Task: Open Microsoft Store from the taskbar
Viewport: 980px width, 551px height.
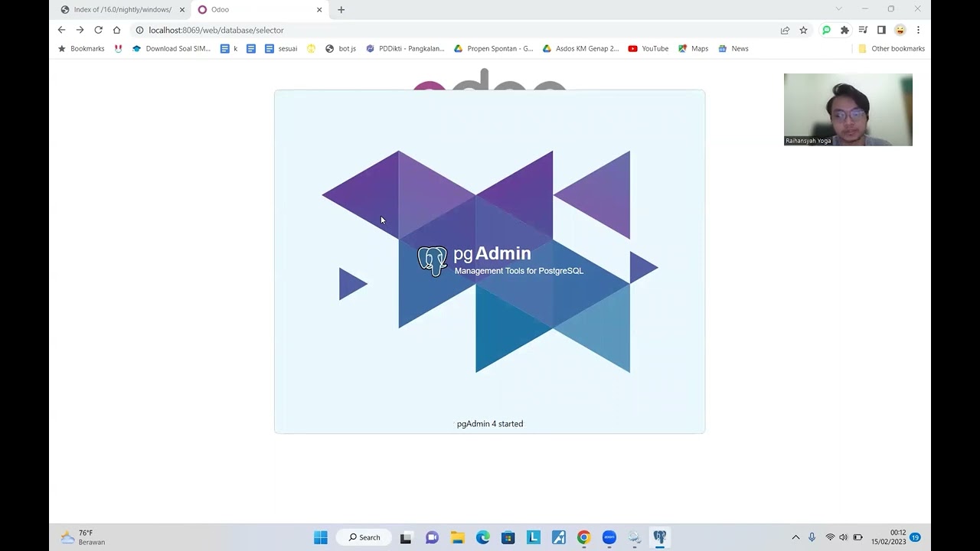Action: coord(508,537)
